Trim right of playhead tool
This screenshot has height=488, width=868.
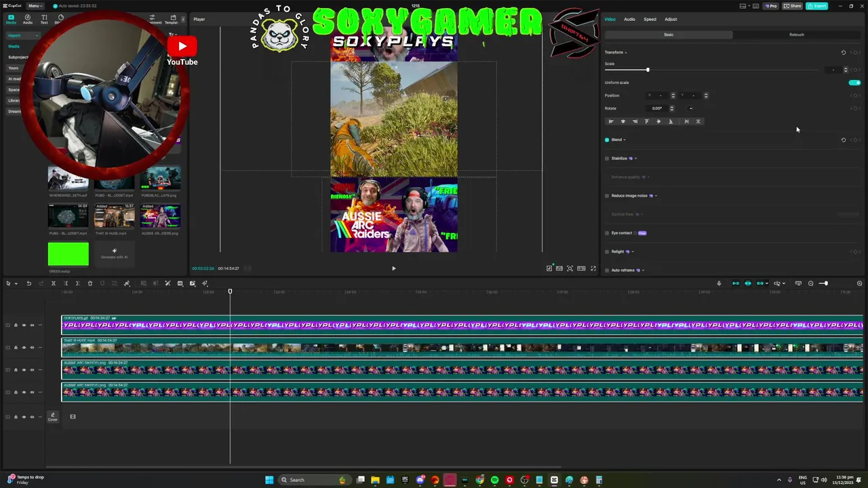(x=78, y=283)
